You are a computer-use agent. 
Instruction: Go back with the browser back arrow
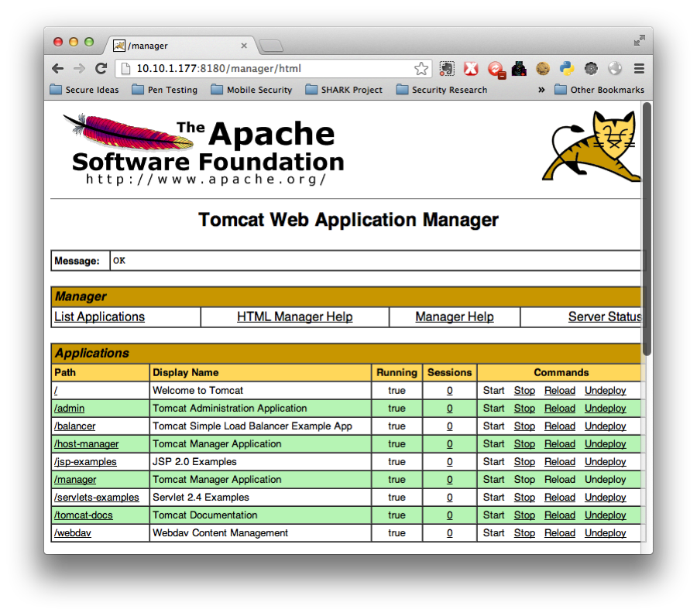point(58,68)
